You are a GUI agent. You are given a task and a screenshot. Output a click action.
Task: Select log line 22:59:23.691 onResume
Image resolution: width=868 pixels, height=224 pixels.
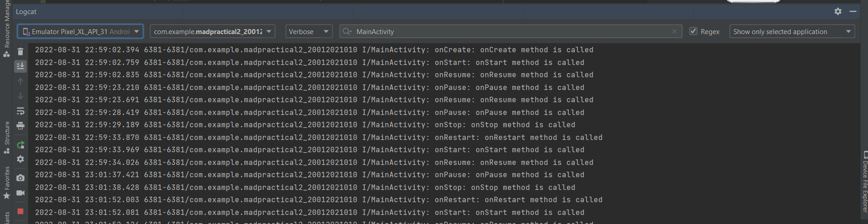coord(314,100)
